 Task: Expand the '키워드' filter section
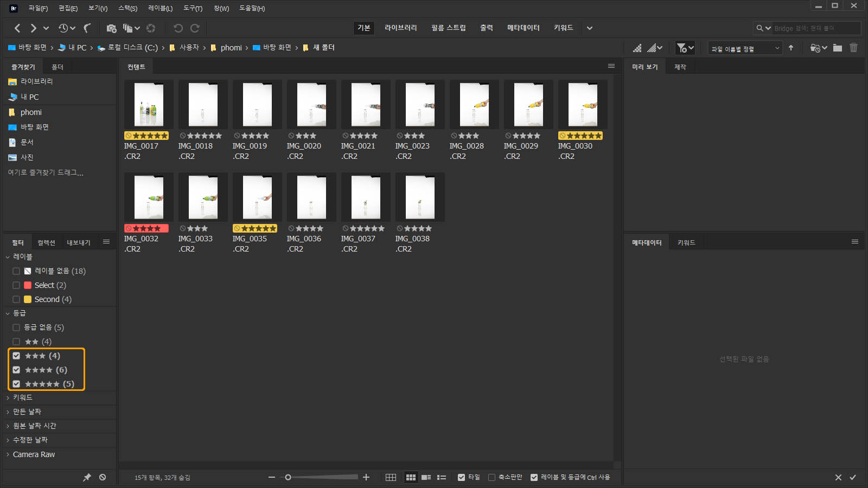coord(8,398)
